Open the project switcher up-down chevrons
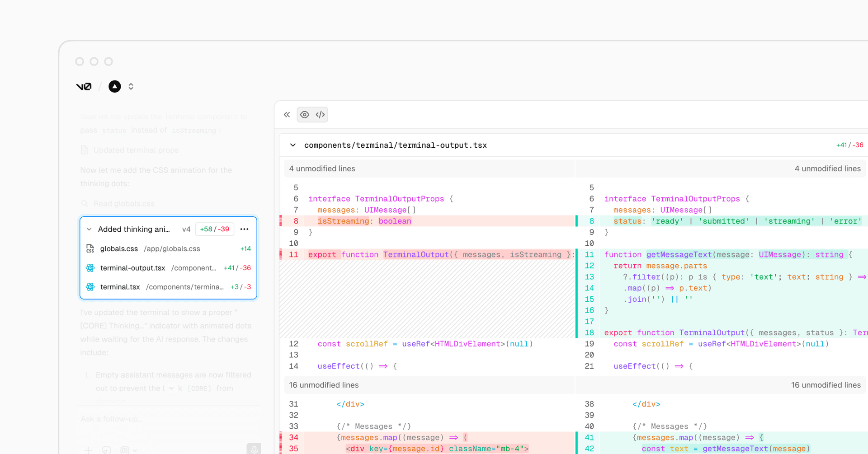Screen dimensions: 868x454 [x=131, y=86]
